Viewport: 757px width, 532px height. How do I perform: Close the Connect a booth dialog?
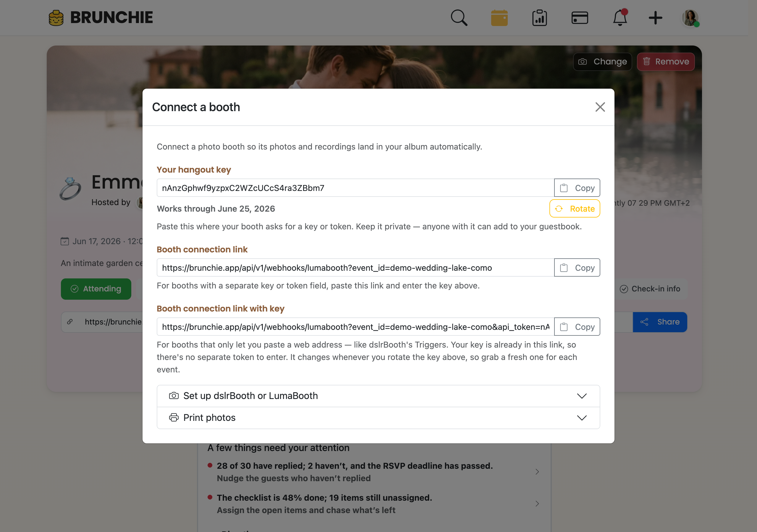[x=600, y=107]
